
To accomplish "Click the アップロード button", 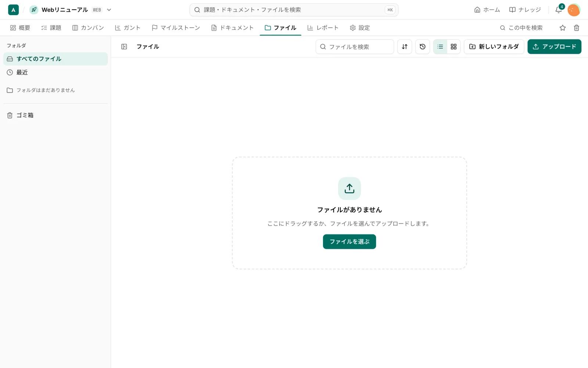I will [554, 47].
